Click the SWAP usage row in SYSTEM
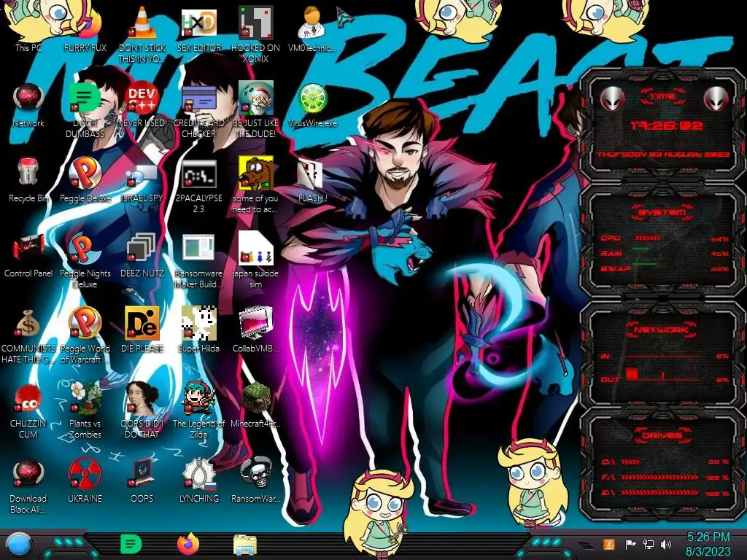This screenshot has width=747, height=560. click(665, 268)
